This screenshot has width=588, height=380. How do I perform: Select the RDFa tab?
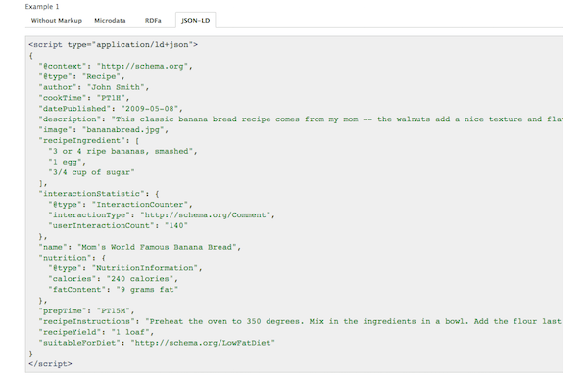click(153, 21)
